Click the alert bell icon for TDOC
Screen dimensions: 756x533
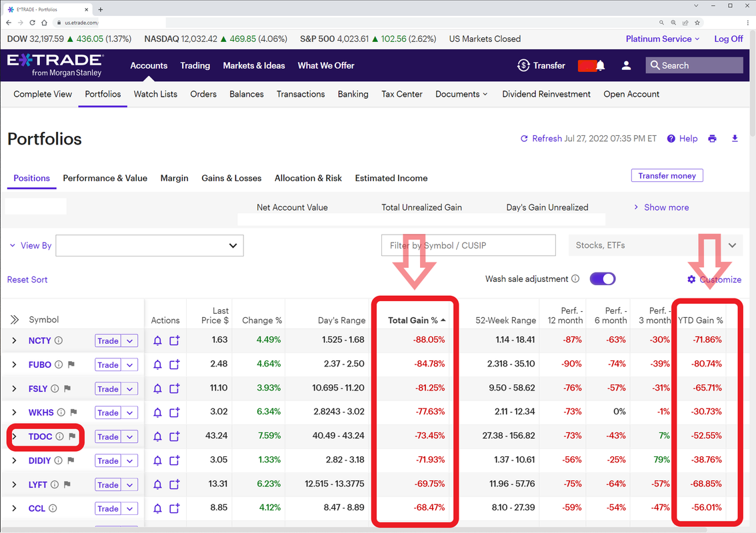(157, 436)
